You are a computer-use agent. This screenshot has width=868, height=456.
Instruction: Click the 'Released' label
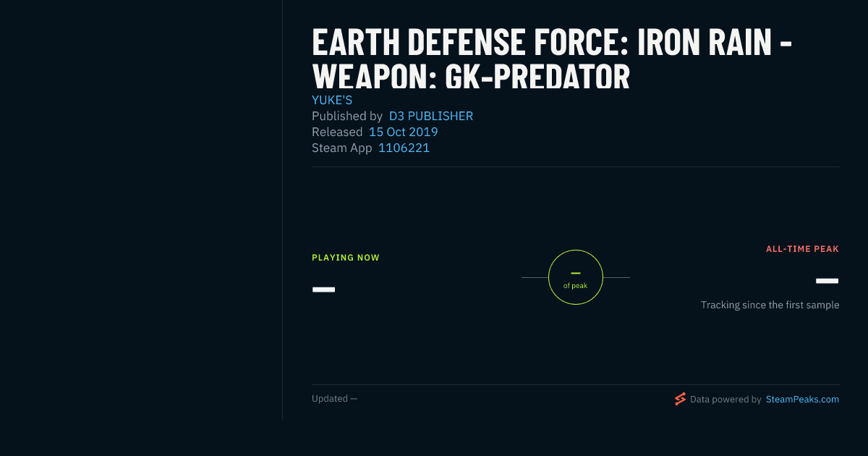click(x=337, y=132)
